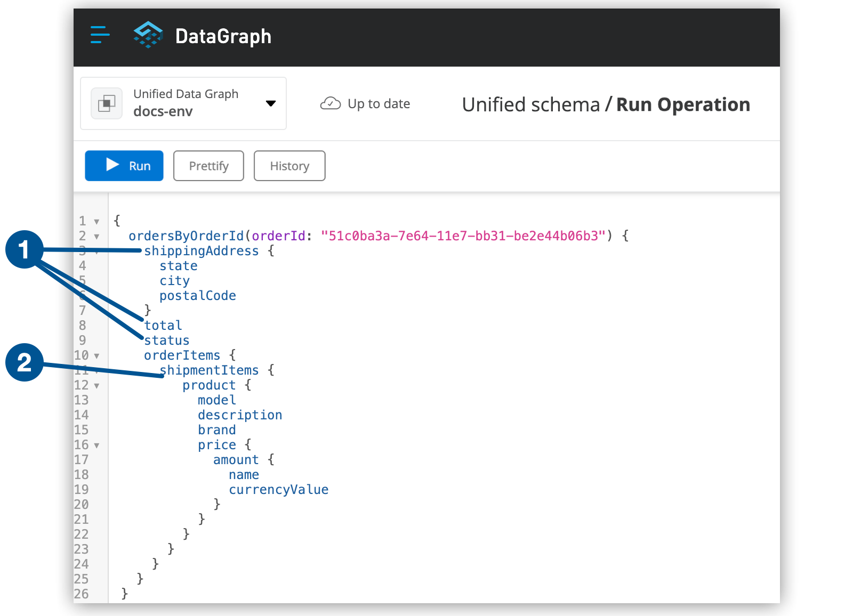Open the hamburger navigation menu
Screen dimensions: 853x616
[100, 35]
